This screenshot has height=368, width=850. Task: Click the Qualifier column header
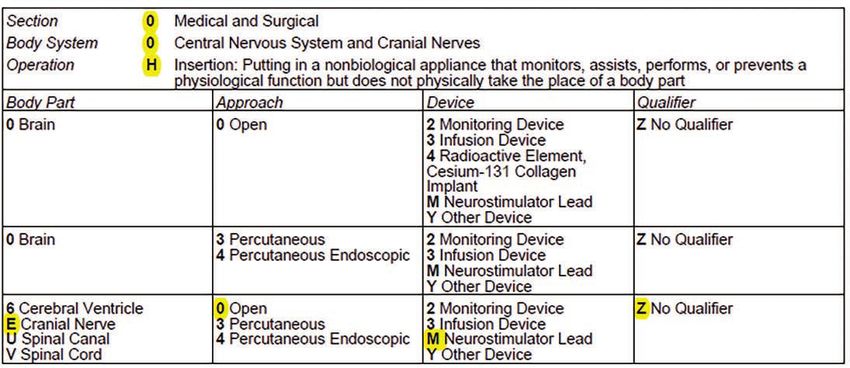coord(666,102)
